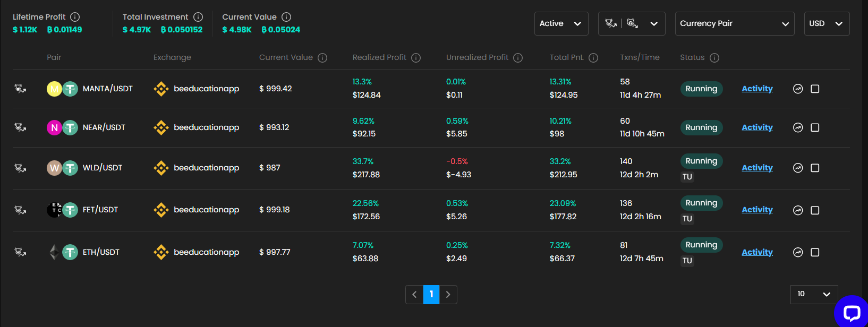Viewport: 868px width, 327px height.
Task: Click the info icon next to Lifetime Profit
Action: (75, 17)
